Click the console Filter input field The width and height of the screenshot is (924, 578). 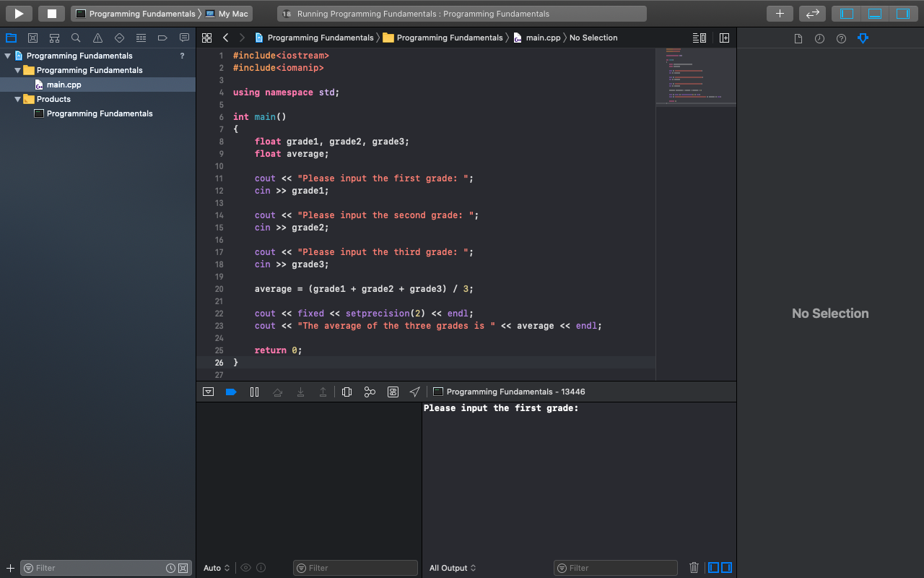tap(615, 568)
